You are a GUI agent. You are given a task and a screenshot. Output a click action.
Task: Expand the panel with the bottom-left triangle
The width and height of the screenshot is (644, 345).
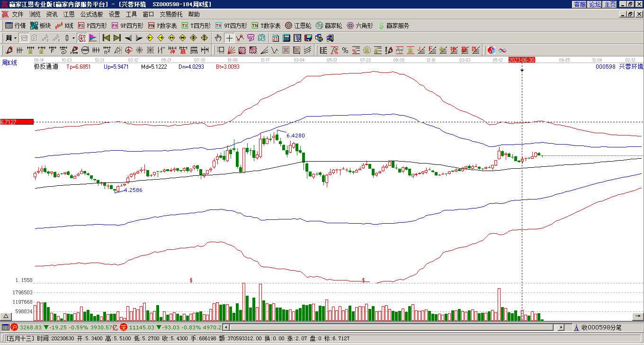pos(6,316)
